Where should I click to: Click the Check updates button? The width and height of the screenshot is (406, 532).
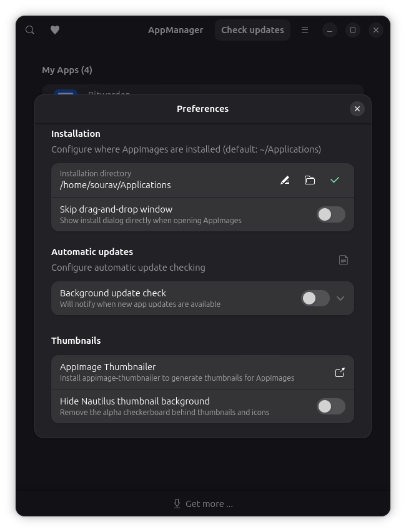[x=252, y=30]
